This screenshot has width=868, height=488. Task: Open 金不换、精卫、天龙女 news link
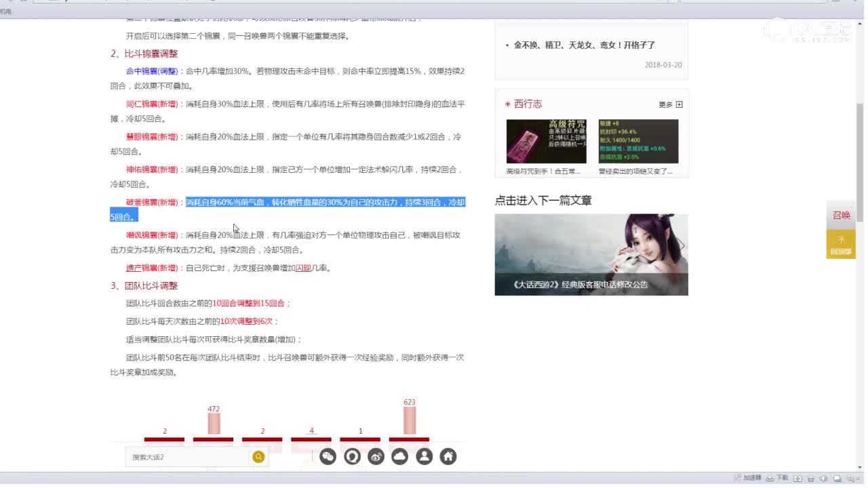tap(585, 45)
